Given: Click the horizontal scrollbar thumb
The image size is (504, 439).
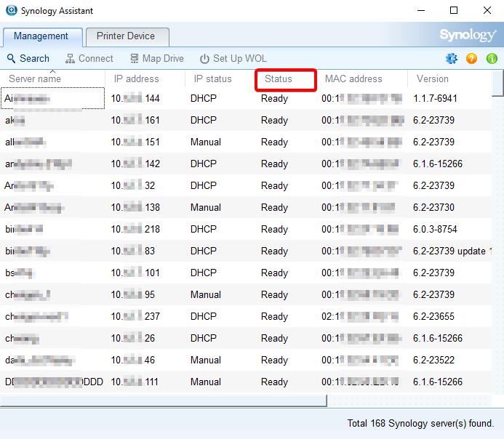Looking at the screenshot, I should coord(164,400).
